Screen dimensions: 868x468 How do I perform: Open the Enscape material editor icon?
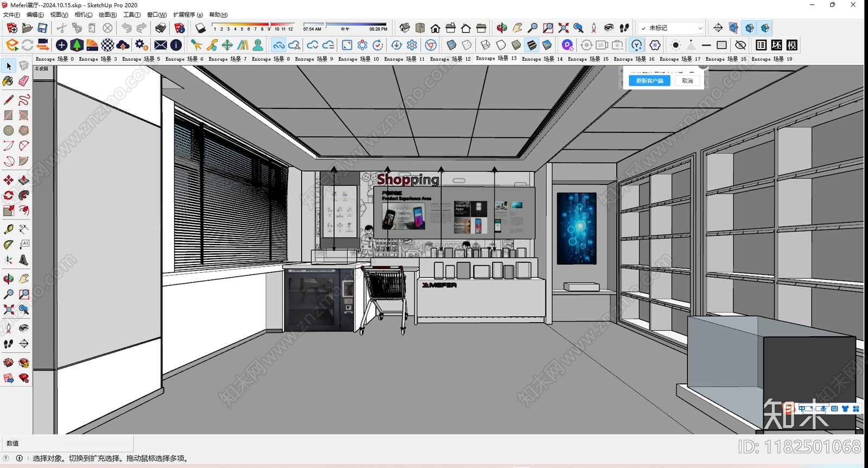(108, 45)
